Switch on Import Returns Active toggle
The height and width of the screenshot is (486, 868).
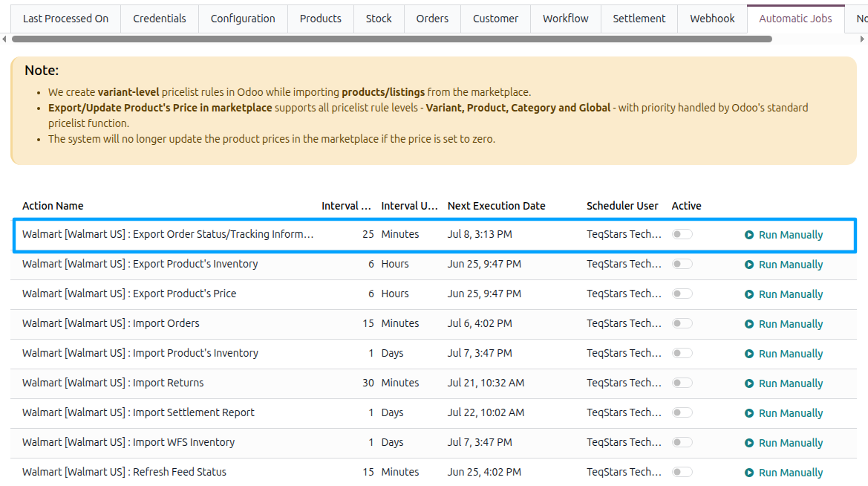tap(682, 383)
